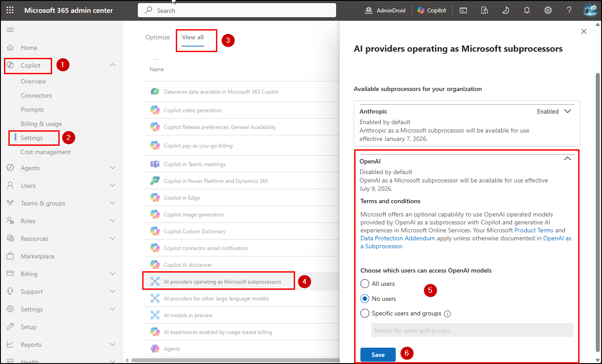Viewport: 602px width, 364px height.
Task: Open Billing & usage under Copilot
Action: click(x=41, y=124)
